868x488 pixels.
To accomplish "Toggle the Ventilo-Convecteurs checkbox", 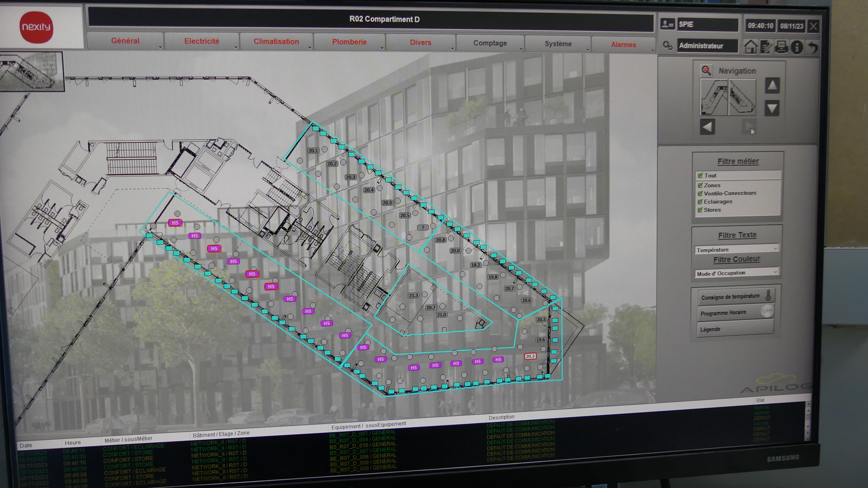I will [700, 193].
